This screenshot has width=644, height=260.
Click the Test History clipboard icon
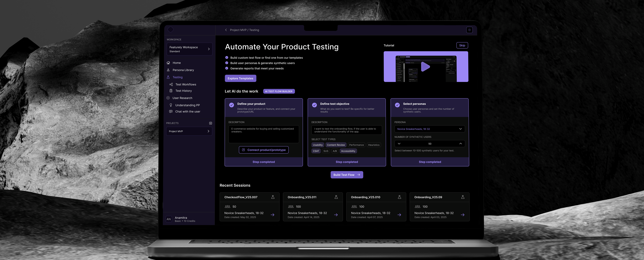[171, 91]
